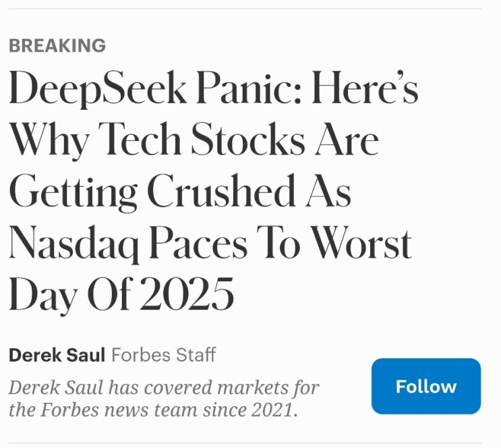The width and height of the screenshot is (501, 448).
Task: Click the word Worst in headline
Action: [x=361, y=242]
